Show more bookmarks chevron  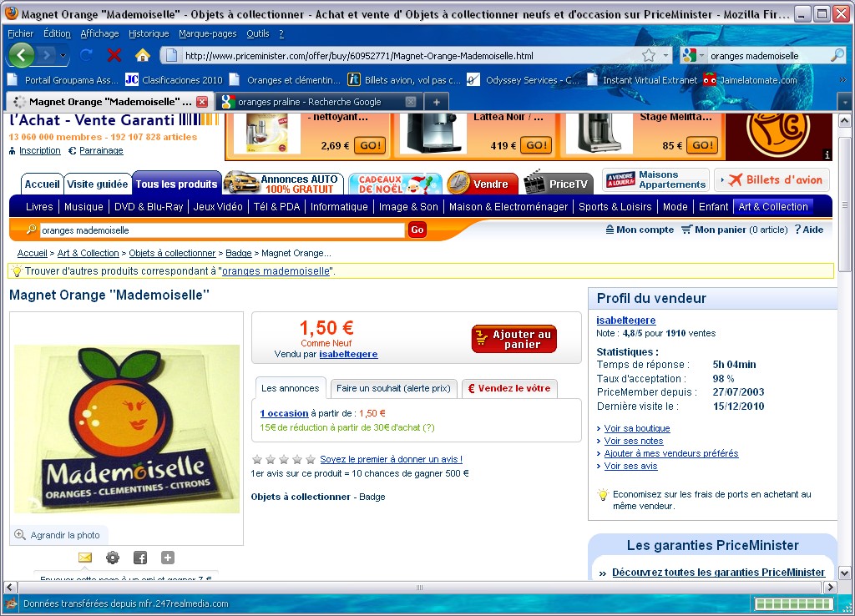coord(842,80)
